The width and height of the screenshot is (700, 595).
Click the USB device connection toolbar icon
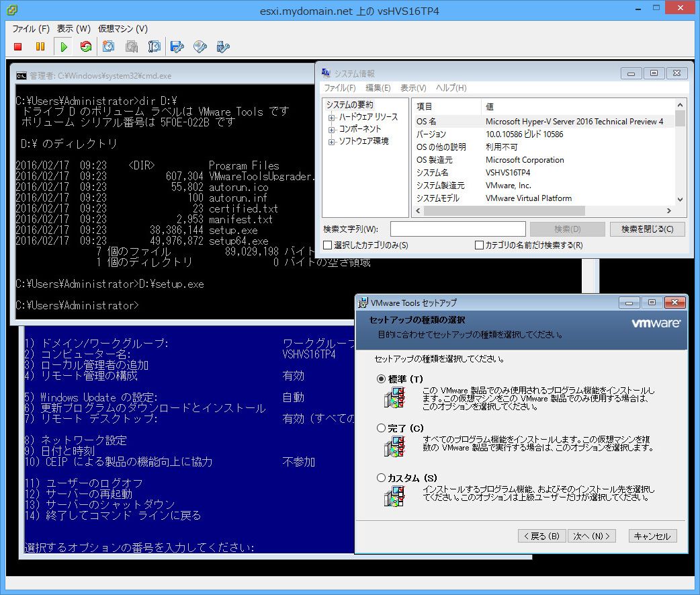pyautogui.click(x=223, y=47)
